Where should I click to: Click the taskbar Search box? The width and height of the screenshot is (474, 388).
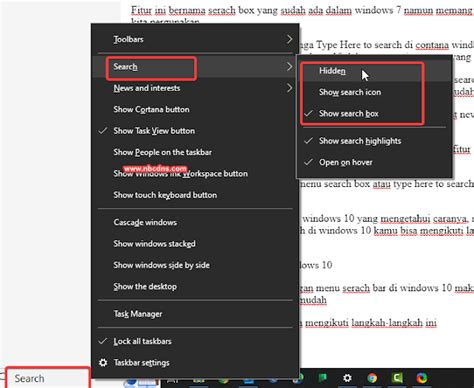[48, 378]
